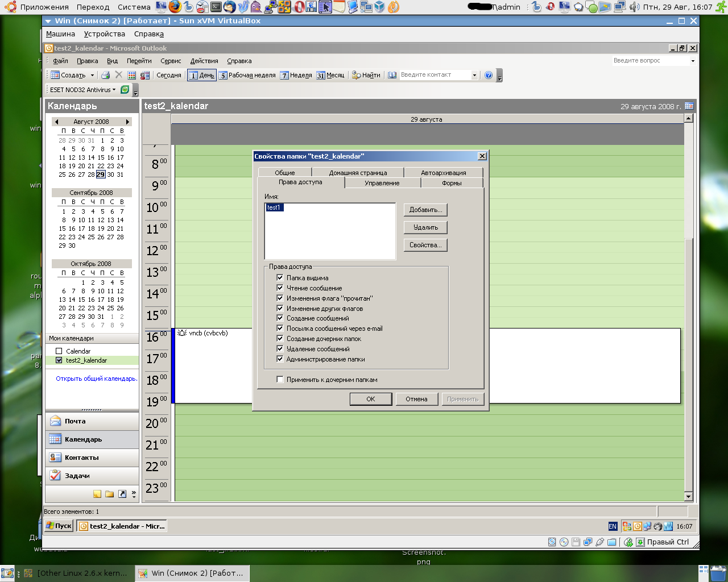Switch to the Автоархивация tab
728x582 pixels.
click(x=444, y=172)
